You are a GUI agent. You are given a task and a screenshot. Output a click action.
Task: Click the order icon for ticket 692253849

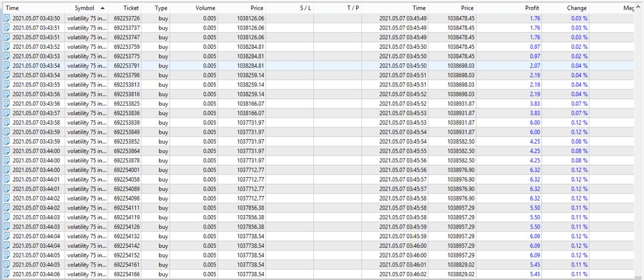(x=6, y=132)
